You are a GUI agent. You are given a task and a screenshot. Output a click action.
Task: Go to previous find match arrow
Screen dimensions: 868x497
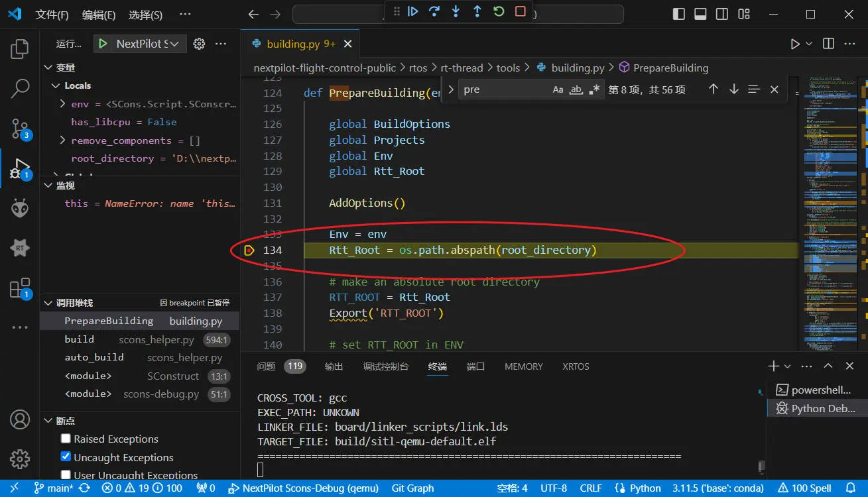coord(713,89)
